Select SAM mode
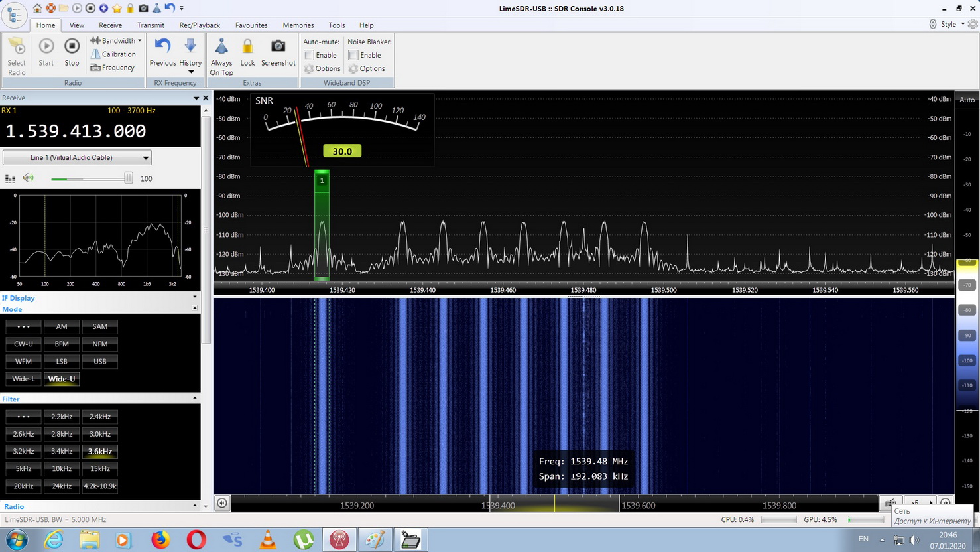The width and height of the screenshot is (980, 552). coord(100,326)
